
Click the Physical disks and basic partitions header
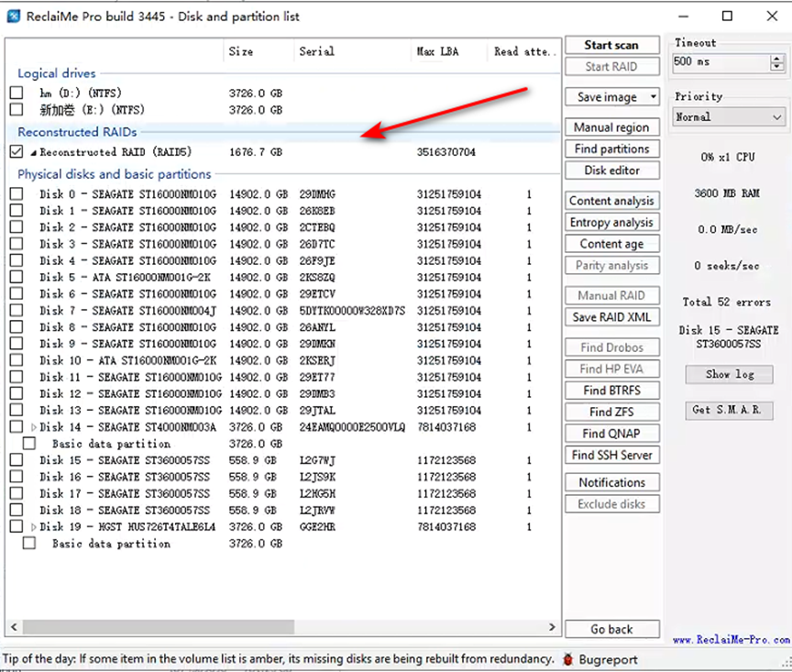coord(115,174)
